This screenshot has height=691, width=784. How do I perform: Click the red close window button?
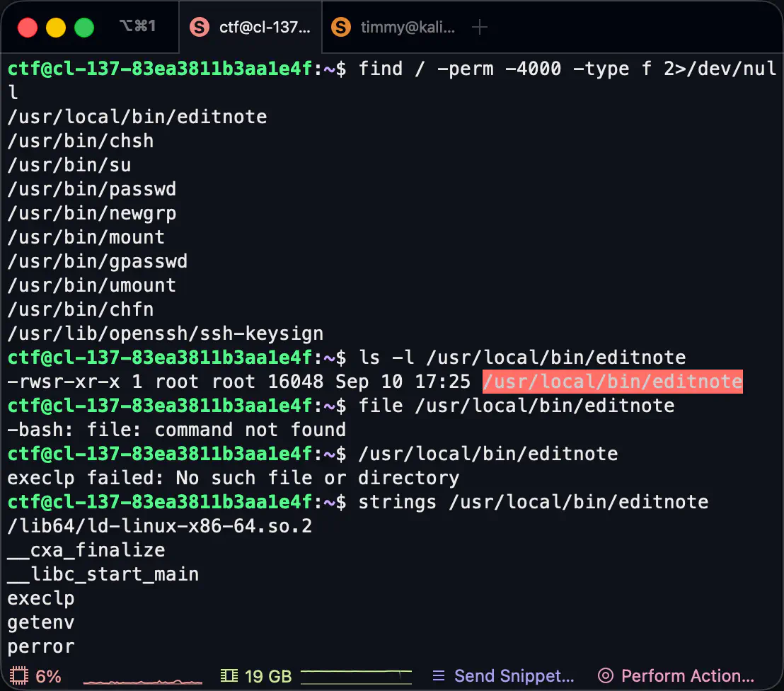[28, 28]
